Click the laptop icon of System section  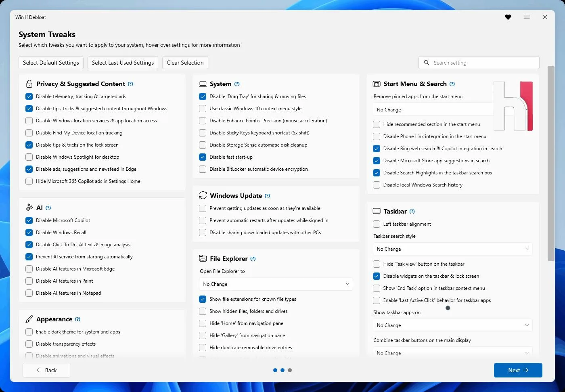coord(203,84)
